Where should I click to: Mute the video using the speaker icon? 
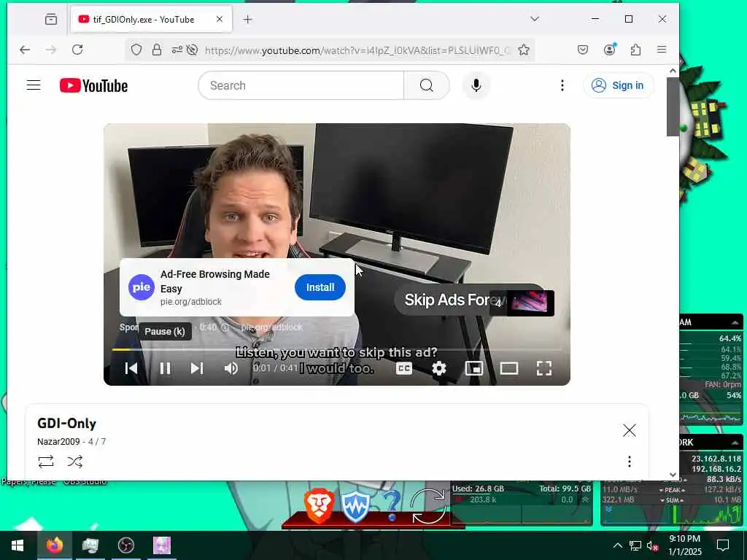[231, 368]
